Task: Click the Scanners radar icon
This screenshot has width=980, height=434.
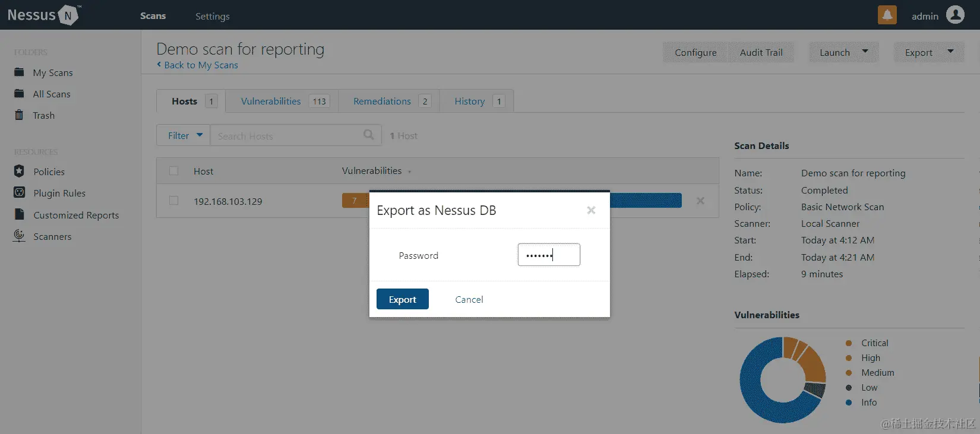Action: 19,236
